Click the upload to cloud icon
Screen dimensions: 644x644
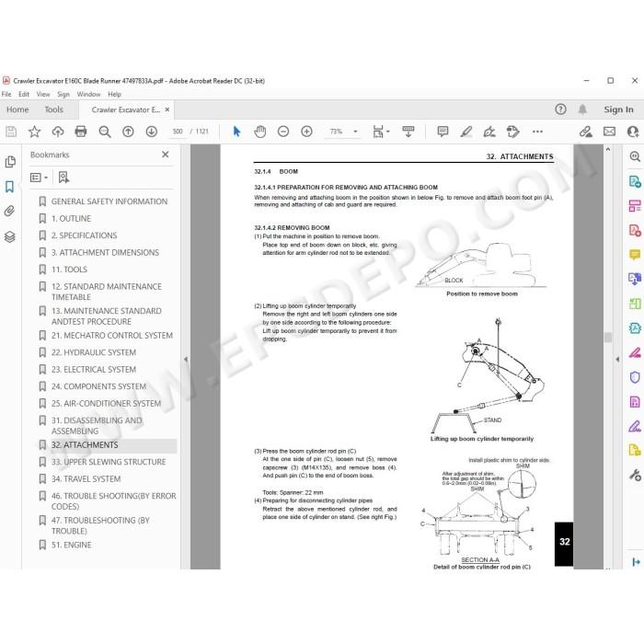click(57, 132)
